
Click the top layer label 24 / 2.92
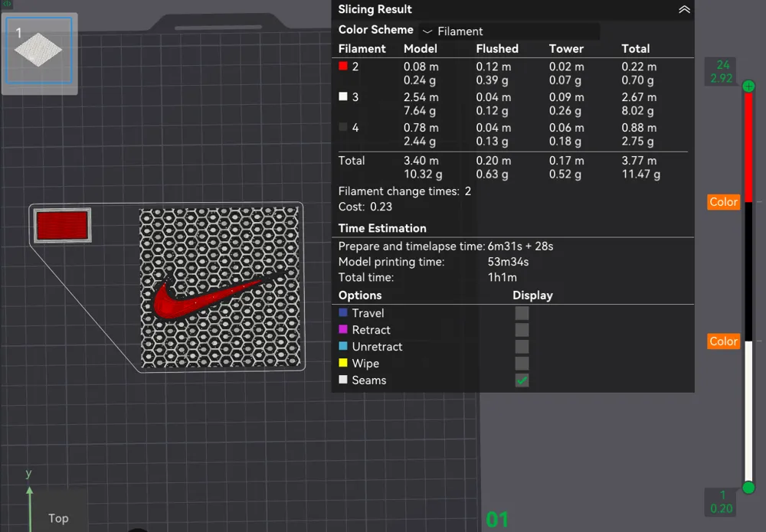722,71
